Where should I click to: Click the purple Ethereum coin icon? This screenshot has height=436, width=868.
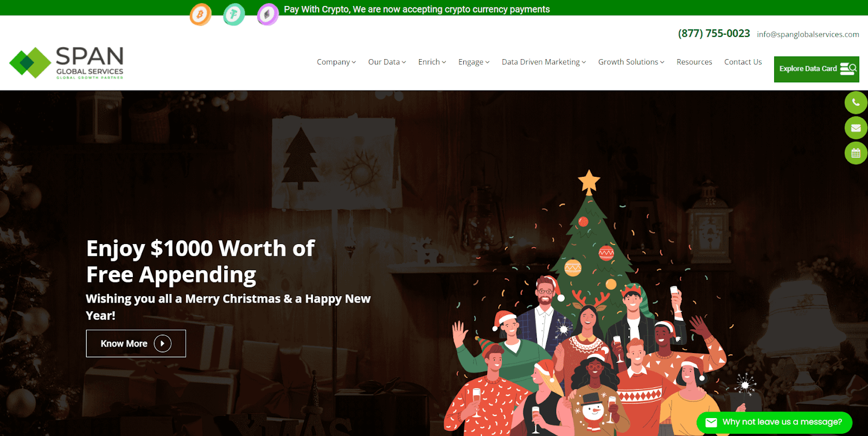point(267,15)
